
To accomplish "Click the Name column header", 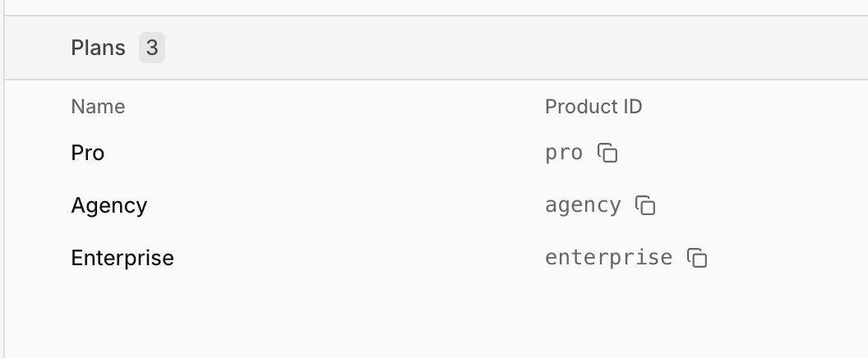I will coord(98,107).
